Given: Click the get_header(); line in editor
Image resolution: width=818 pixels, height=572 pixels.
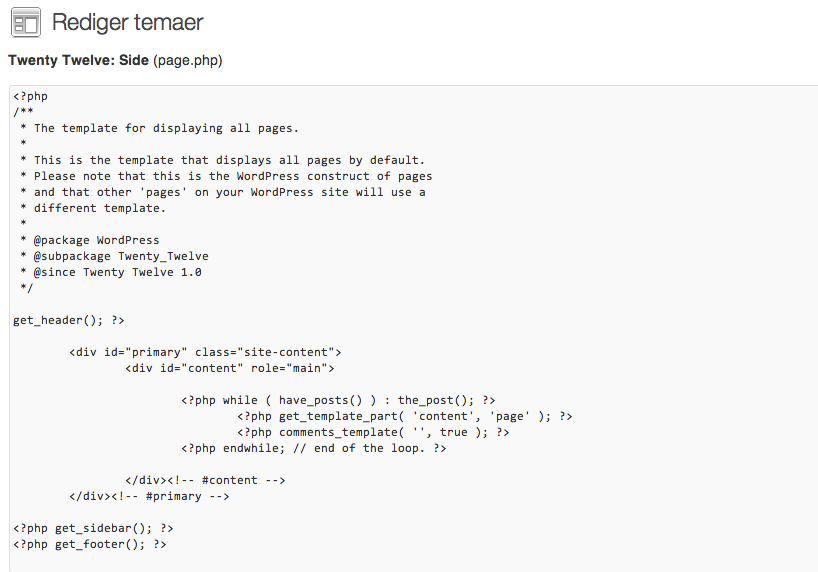Looking at the screenshot, I should pos(69,320).
